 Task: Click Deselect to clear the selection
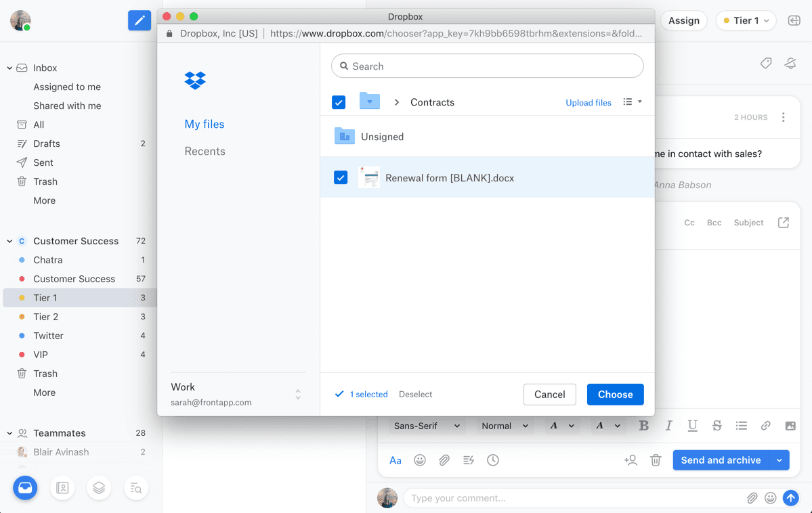[x=415, y=395]
